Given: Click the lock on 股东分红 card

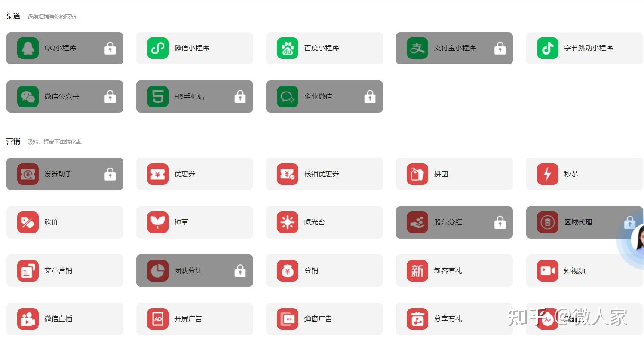Looking at the screenshot, I should [x=500, y=222].
